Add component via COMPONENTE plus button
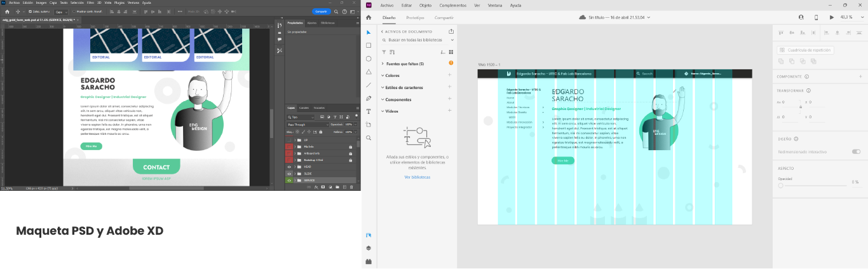868x271 pixels. point(860,76)
